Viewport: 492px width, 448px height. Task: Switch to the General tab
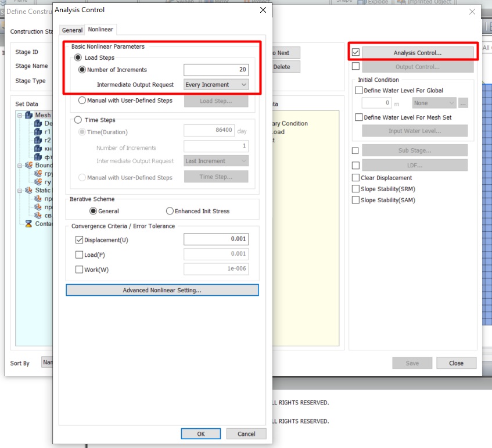(x=72, y=30)
